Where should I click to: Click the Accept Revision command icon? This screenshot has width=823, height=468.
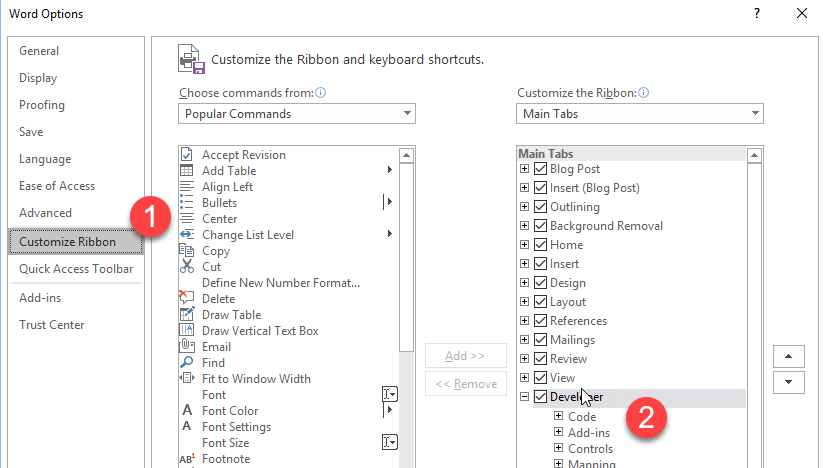(x=186, y=154)
